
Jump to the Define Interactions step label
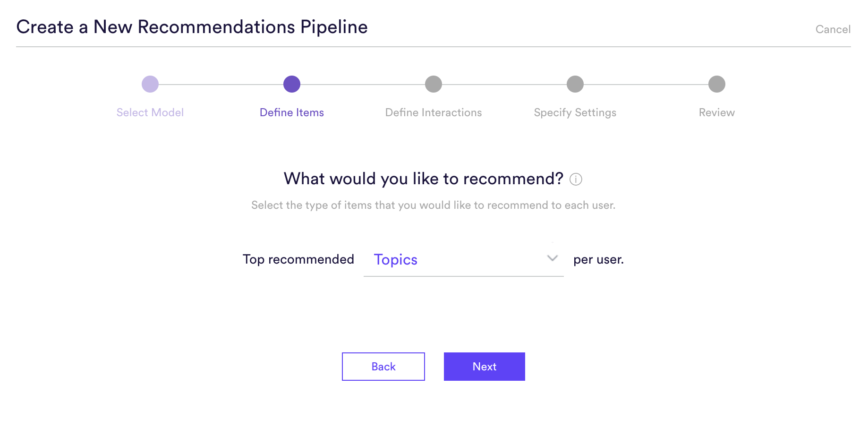434,112
